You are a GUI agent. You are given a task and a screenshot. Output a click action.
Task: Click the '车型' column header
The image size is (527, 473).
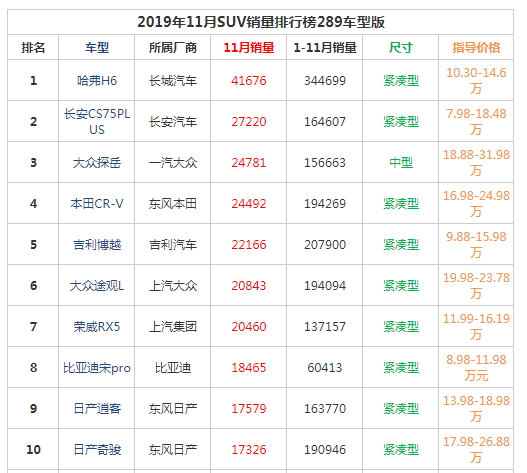tap(97, 47)
